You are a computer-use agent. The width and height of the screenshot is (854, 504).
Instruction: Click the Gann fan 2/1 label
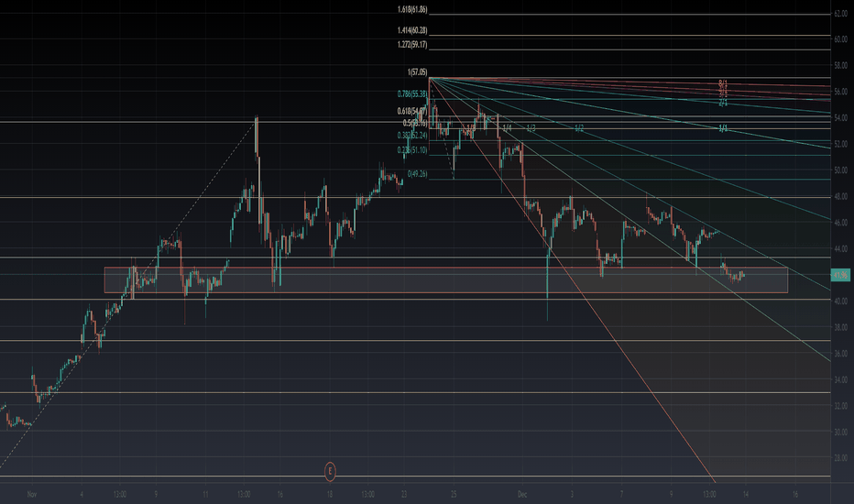pyautogui.click(x=723, y=103)
